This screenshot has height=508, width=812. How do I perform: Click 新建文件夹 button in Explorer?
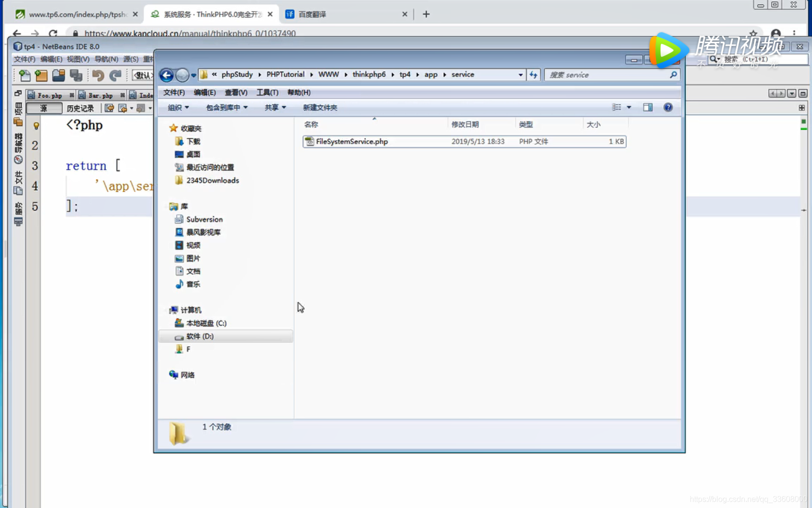click(320, 107)
